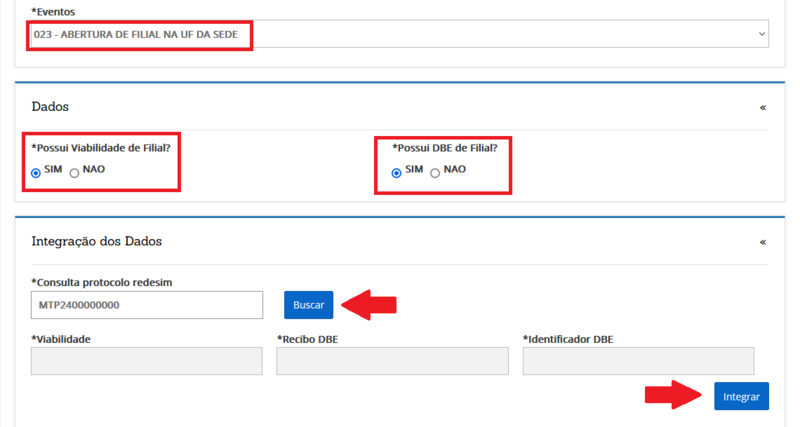Select SIM for Possui Viabilidade de Filial
This screenshot has height=427, width=800.
coord(37,172)
